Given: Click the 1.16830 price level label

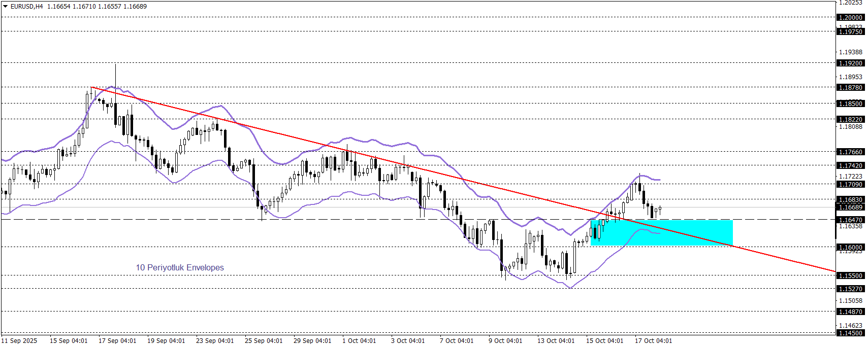Looking at the screenshot, I should (x=850, y=199).
